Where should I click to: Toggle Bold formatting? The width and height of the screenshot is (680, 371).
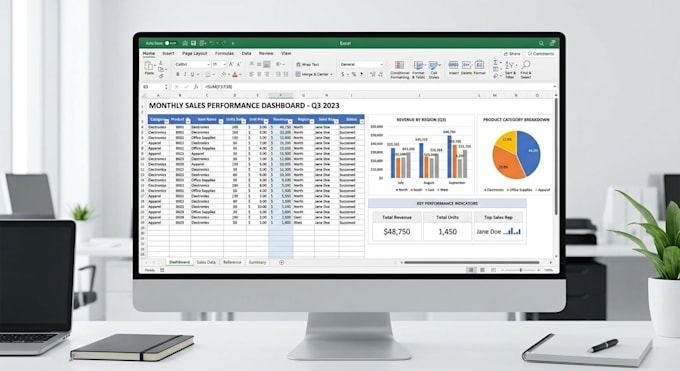tap(178, 75)
